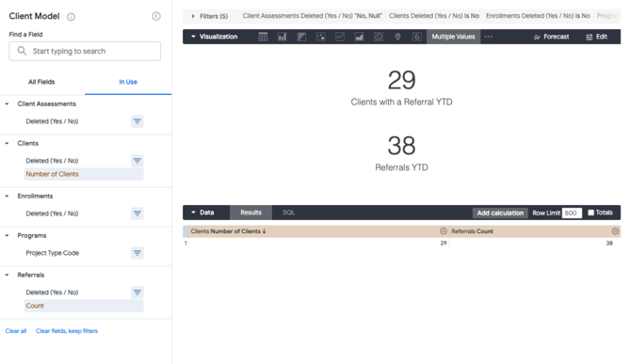Toggle filter on Project Type Code
Viewport: 631px width, 364px height.
click(138, 253)
